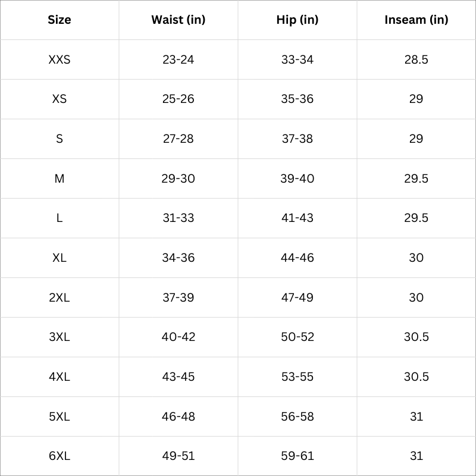This screenshot has height=476, width=476.
Task: Click the Hip (in) column header
Action: pos(297,20)
